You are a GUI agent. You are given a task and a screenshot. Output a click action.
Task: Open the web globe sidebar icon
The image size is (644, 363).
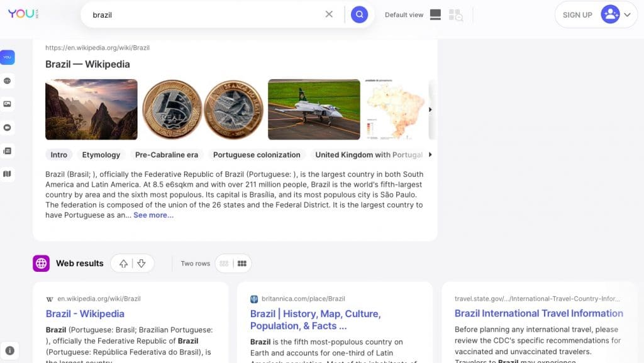point(8,81)
